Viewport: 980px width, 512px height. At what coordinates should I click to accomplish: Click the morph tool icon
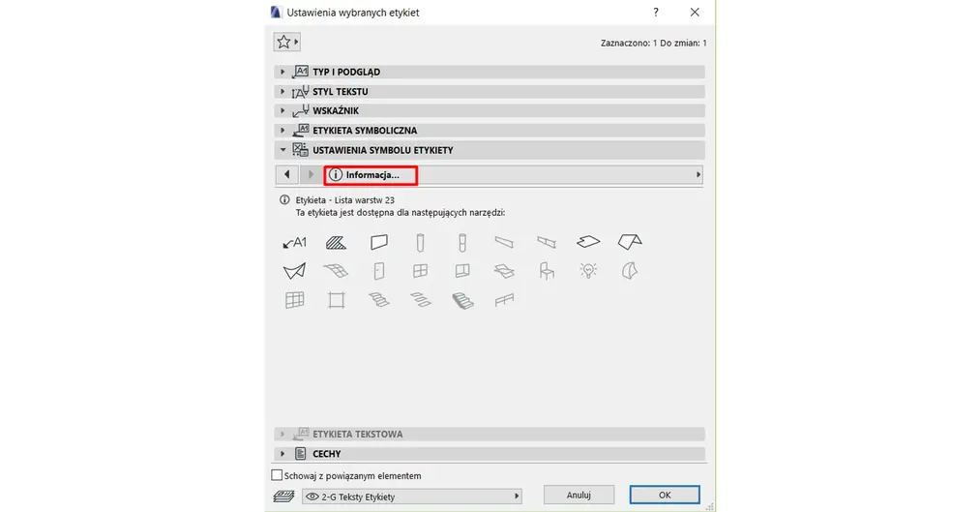click(x=630, y=271)
